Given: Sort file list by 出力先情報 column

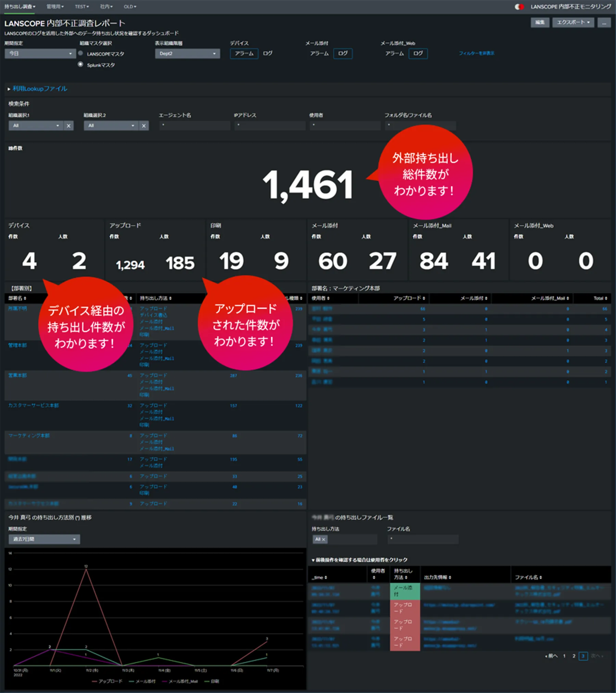Looking at the screenshot, I should pos(437,577).
